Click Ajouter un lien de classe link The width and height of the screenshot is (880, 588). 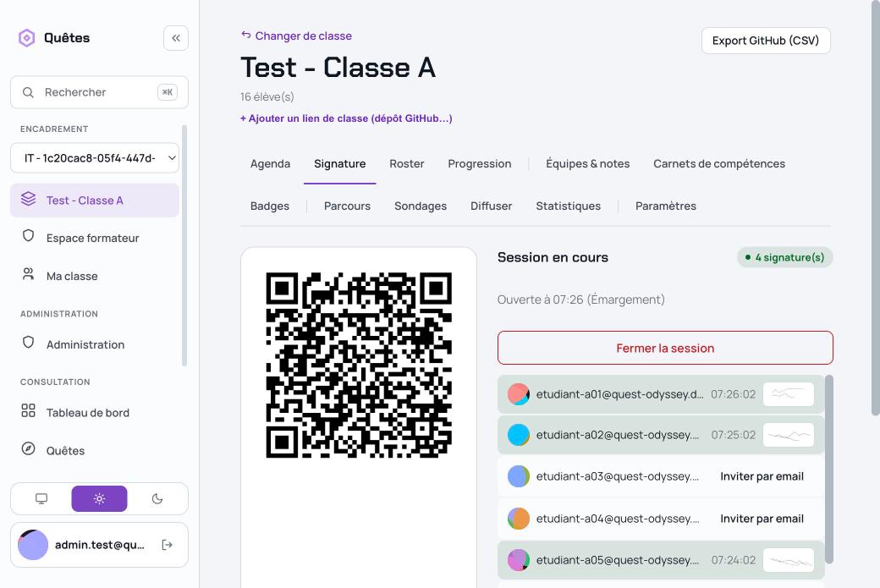346,118
